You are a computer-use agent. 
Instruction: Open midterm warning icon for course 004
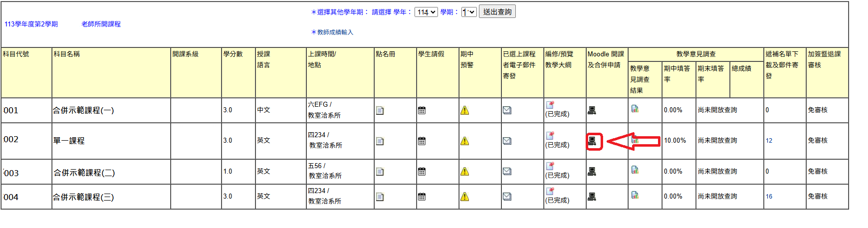coord(464,197)
